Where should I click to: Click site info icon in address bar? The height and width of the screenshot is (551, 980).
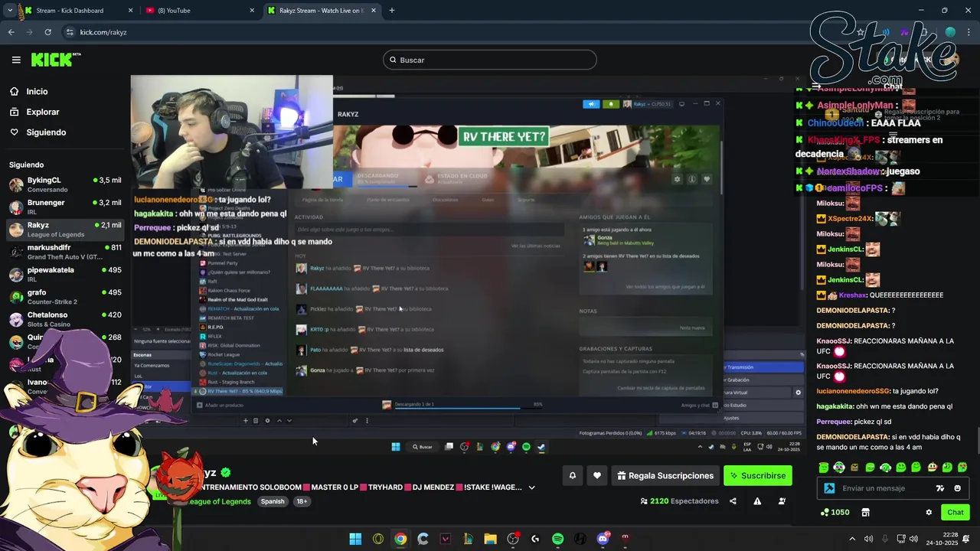pyautogui.click(x=70, y=32)
